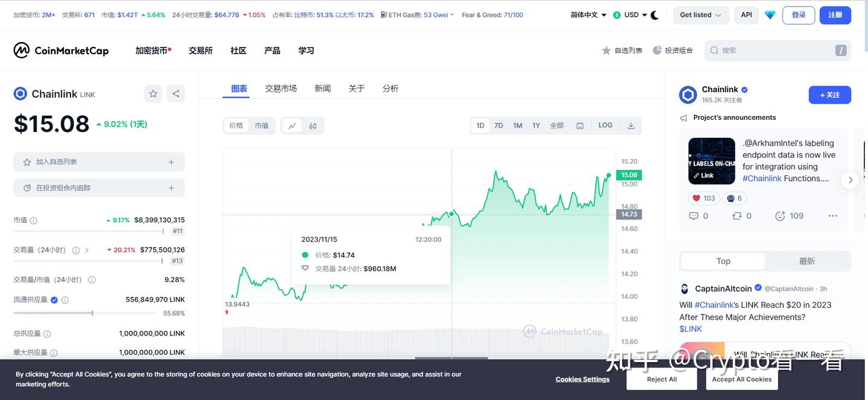Open the CoinMarketCap home logo
The height and width of the screenshot is (400, 868).
(60, 50)
